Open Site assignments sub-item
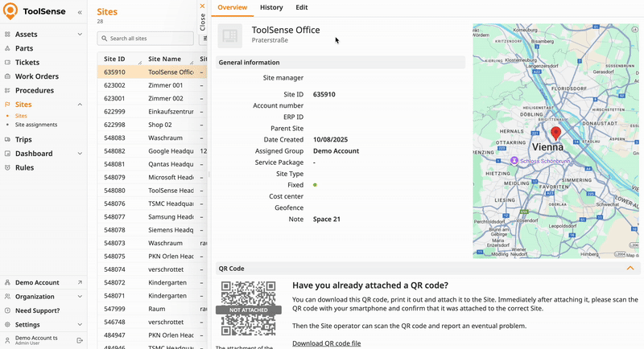 click(36, 125)
